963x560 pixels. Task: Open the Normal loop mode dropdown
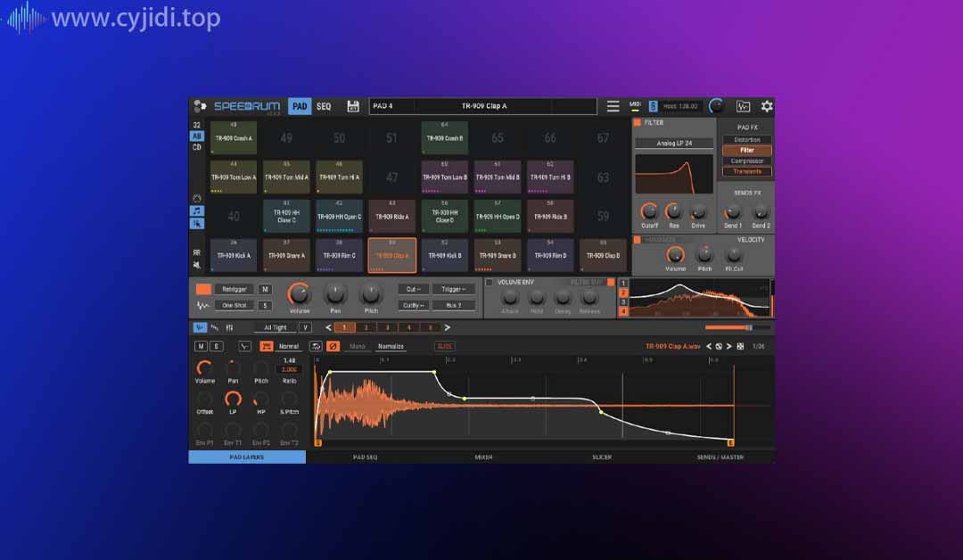(288, 346)
